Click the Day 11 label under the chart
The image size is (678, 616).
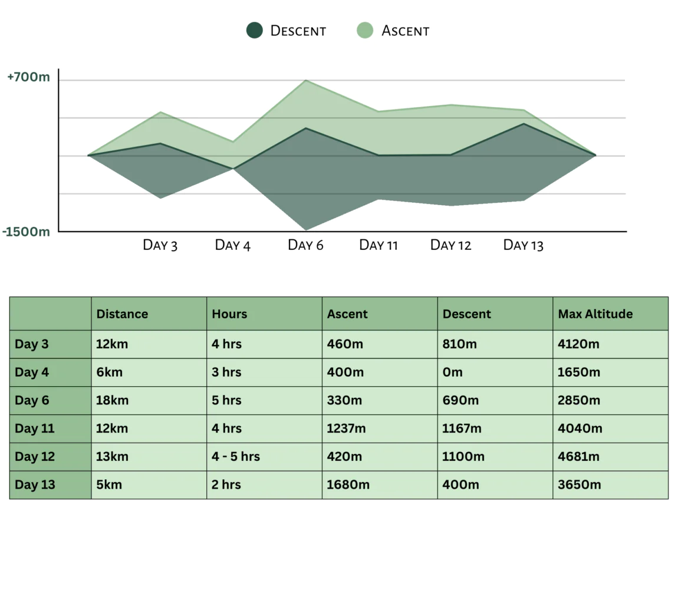click(x=379, y=245)
